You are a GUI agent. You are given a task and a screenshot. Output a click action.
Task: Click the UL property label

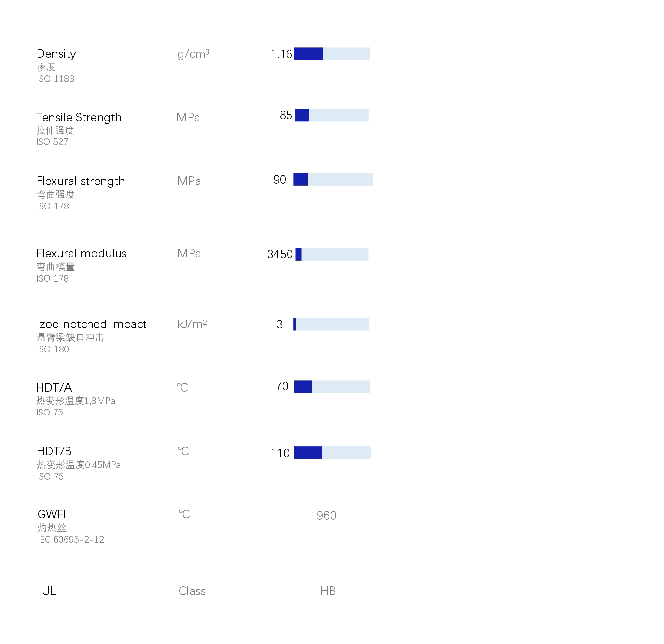pyautogui.click(x=49, y=591)
